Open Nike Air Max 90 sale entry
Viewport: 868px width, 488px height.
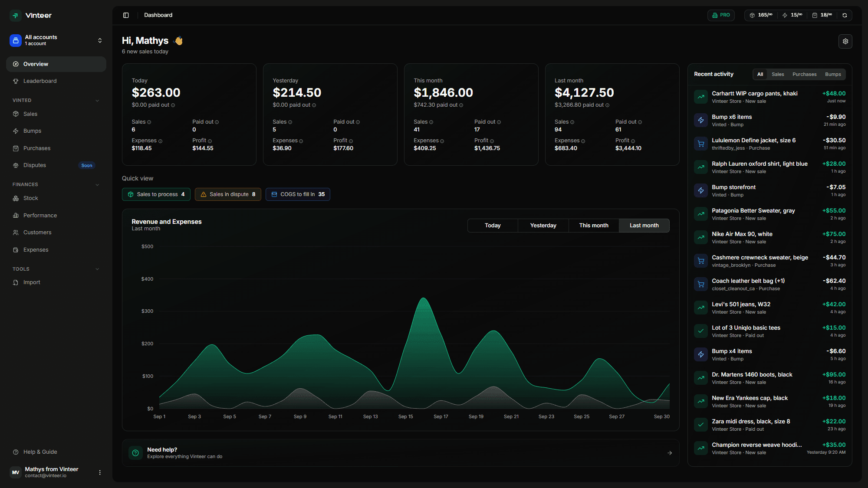pyautogui.click(x=769, y=238)
